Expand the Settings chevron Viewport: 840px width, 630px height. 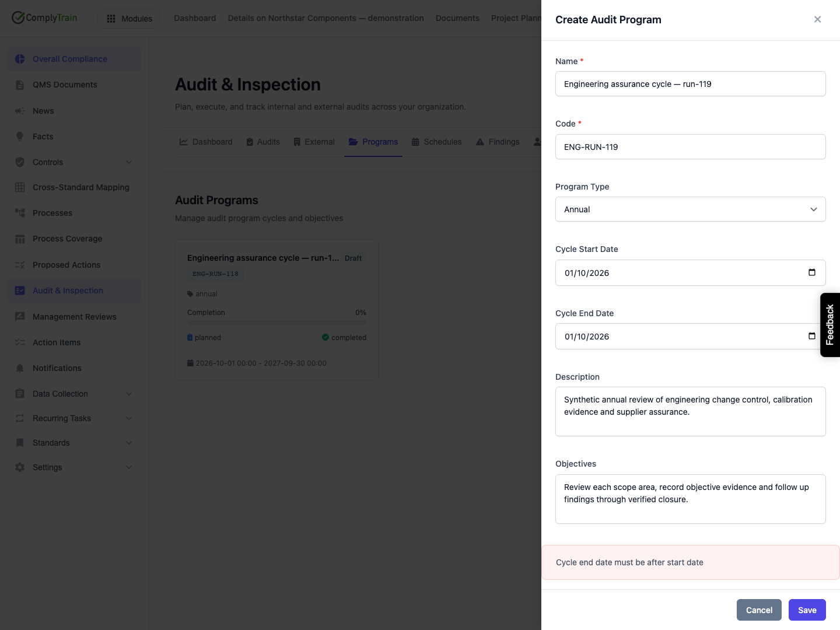[129, 467]
